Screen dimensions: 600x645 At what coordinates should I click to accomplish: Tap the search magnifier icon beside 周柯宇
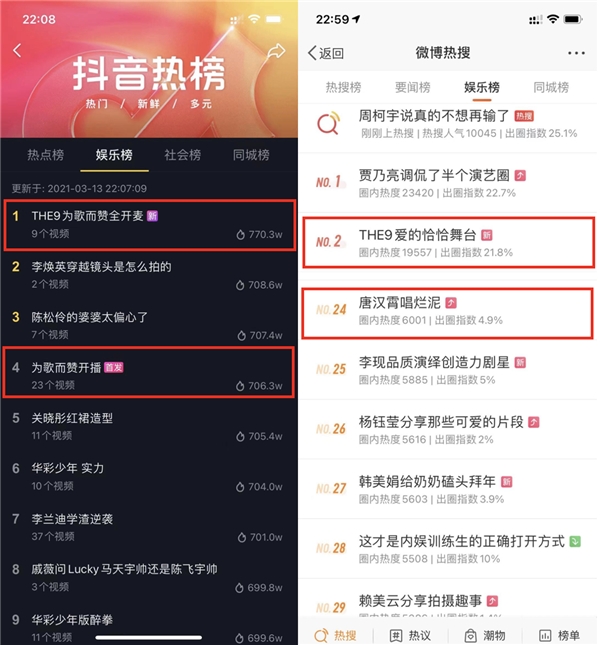[x=329, y=123]
